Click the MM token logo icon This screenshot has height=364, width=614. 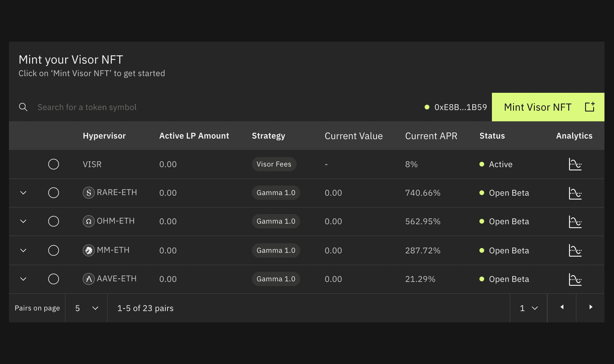89,250
